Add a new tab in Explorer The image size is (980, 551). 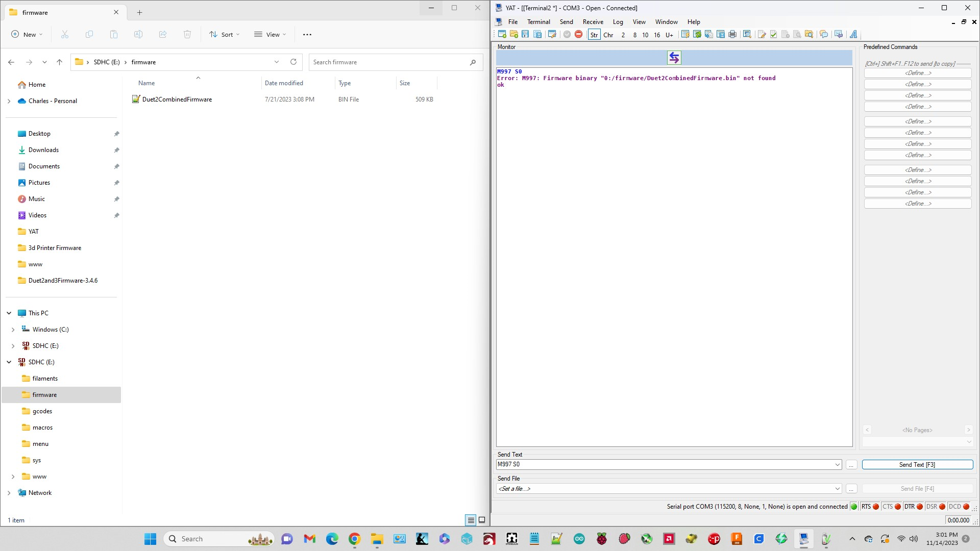pyautogui.click(x=139, y=12)
